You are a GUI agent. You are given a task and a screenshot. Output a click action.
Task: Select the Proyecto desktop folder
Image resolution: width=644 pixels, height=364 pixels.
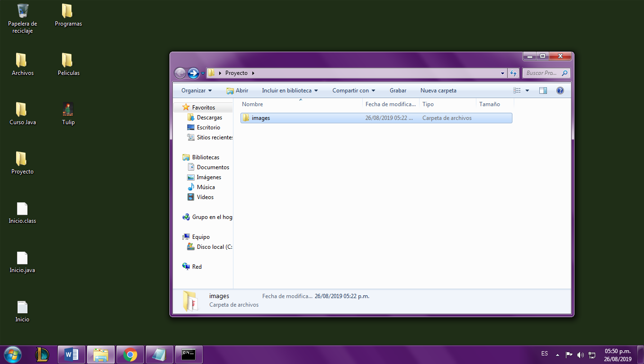[x=22, y=163]
